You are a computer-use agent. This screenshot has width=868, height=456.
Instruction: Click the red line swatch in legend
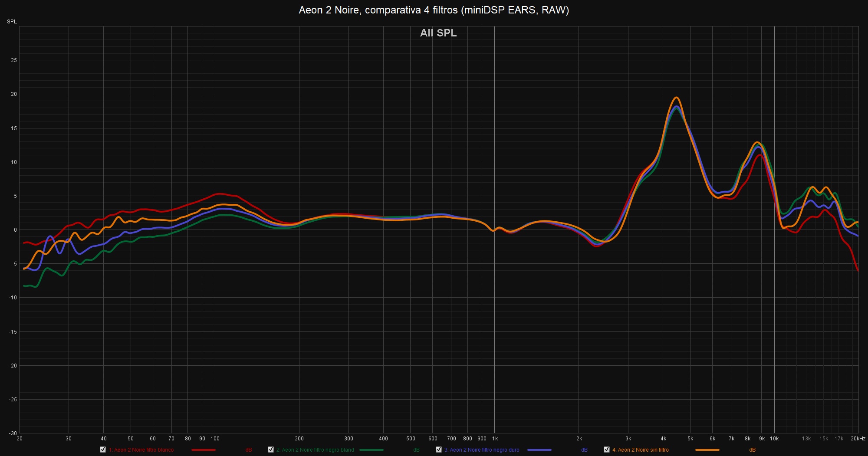click(x=204, y=450)
